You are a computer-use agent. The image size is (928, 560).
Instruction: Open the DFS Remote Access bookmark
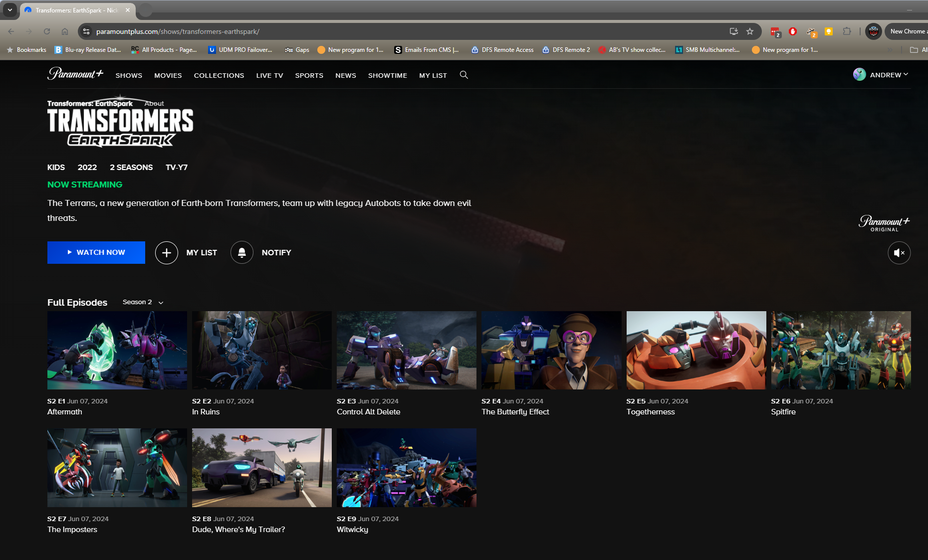click(502, 50)
